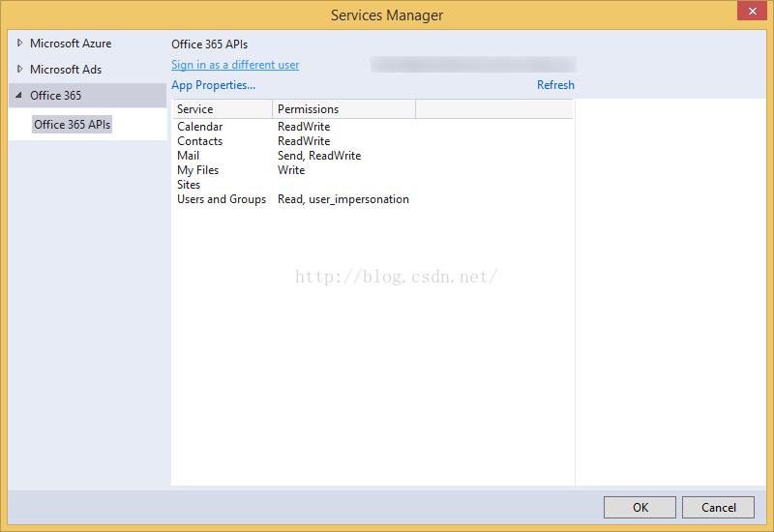
Task: Sort by the Permissions column header
Action: [x=344, y=109]
